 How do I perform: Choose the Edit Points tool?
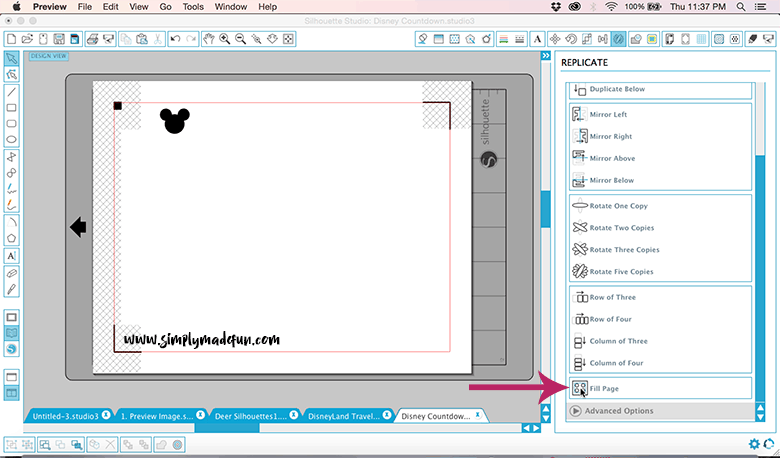[11, 75]
